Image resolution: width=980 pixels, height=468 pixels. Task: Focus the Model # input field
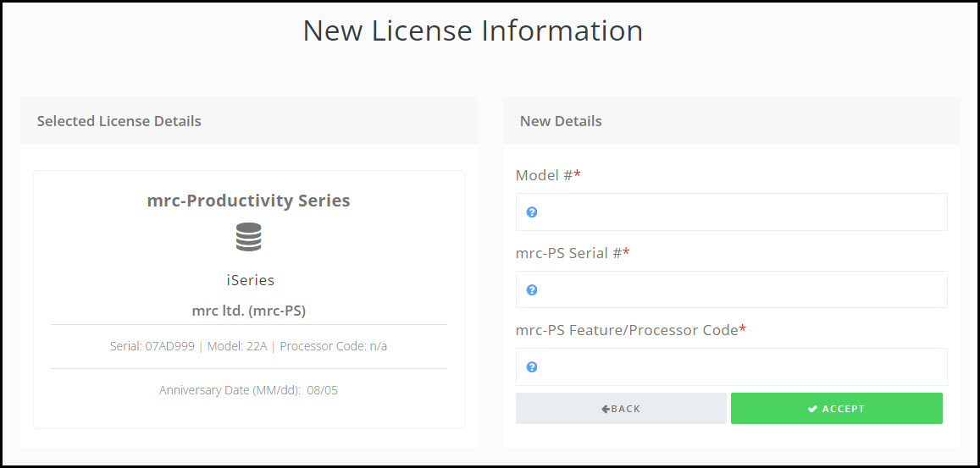point(731,212)
